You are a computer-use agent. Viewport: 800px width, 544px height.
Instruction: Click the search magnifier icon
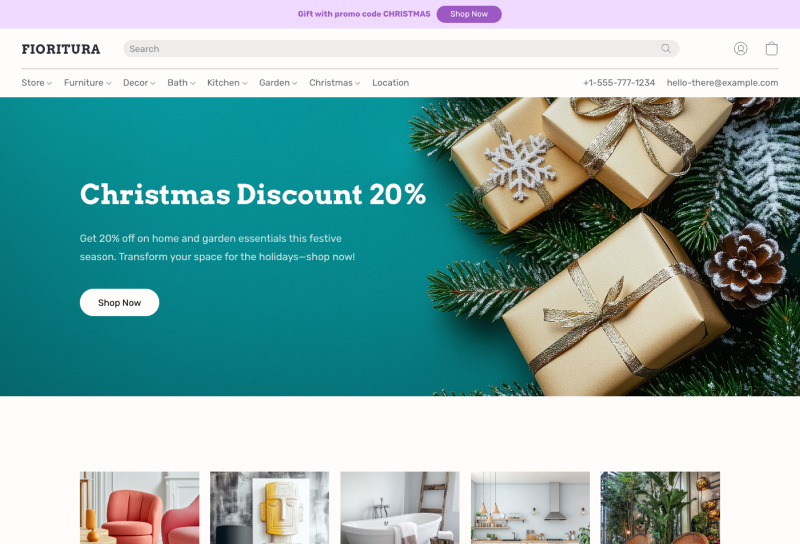666,48
